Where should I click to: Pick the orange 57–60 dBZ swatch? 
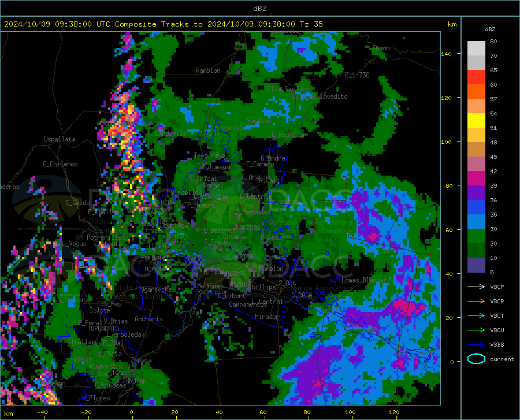pos(476,92)
